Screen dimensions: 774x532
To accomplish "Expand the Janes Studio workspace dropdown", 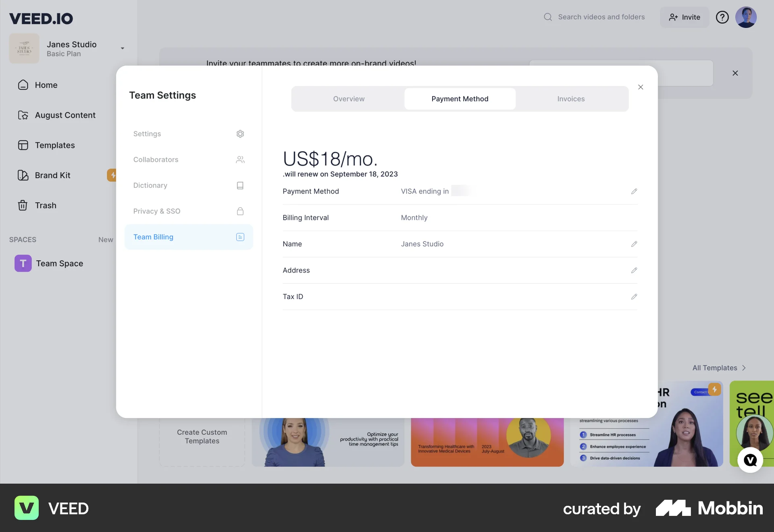I will coord(122,48).
